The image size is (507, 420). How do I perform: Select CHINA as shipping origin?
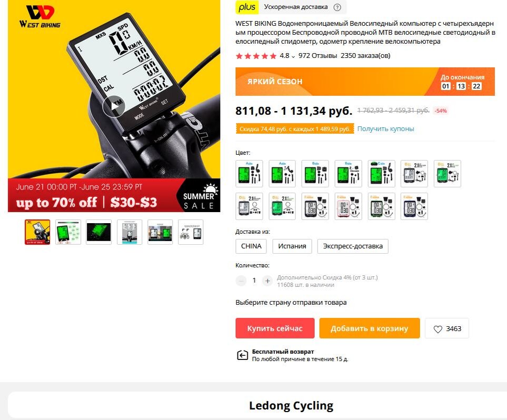tap(251, 246)
